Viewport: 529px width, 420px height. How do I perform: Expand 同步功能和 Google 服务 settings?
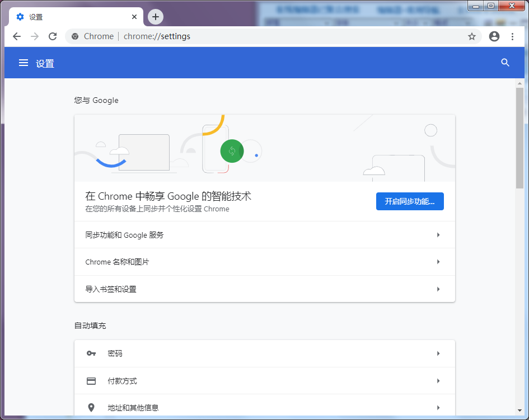(x=264, y=234)
